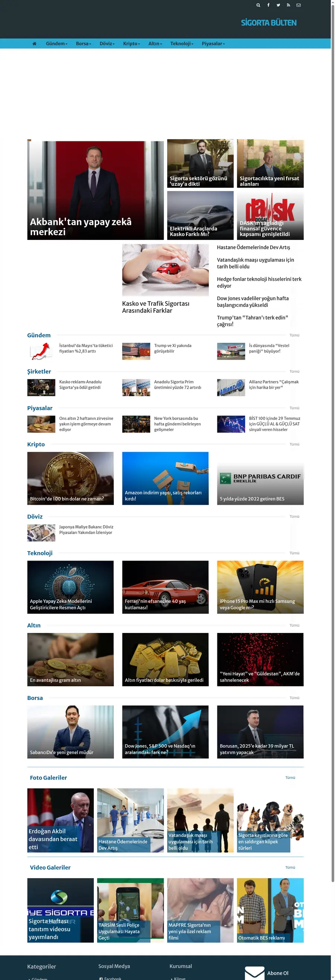Open the Hastane Ödemelerinde Dev Artış headline
Image resolution: width=335 pixels, height=980 pixels.
[x=253, y=247]
